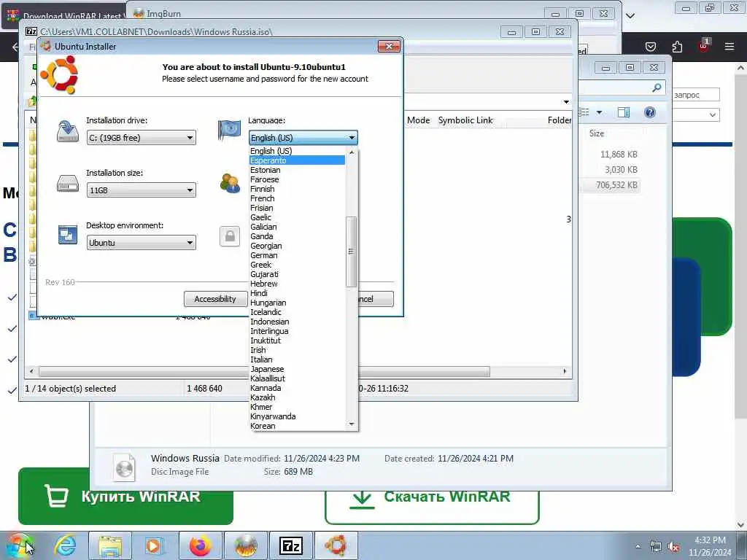747x560 pixels.
Task: Sort by Mode column in 7-Zip
Action: 418,120
